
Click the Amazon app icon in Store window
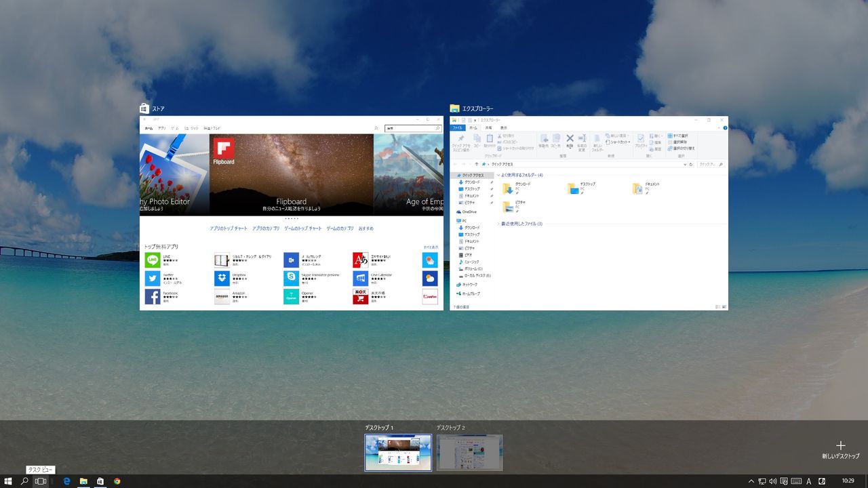tap(222, 297)
